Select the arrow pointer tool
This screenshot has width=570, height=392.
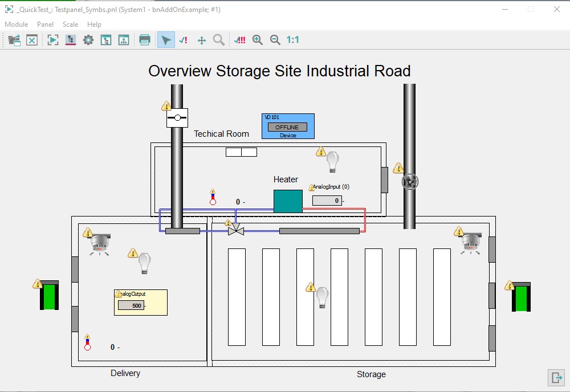166,40
